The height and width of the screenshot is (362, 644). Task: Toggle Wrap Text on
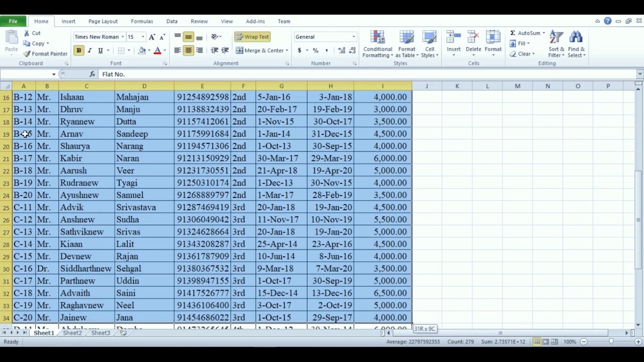[253, 37]
